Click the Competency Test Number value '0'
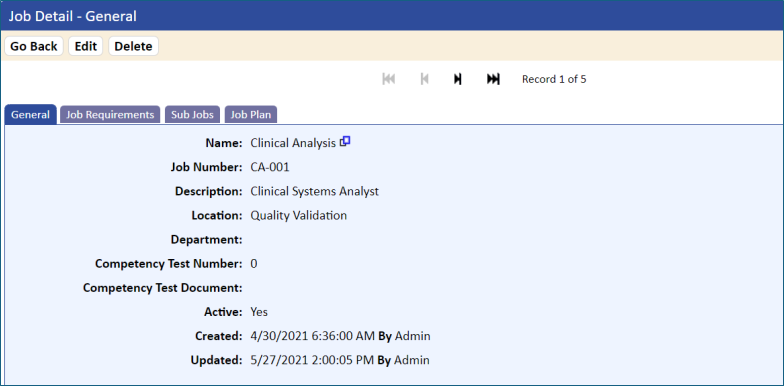This screenshot has height=386, width=784. (254, 264)
